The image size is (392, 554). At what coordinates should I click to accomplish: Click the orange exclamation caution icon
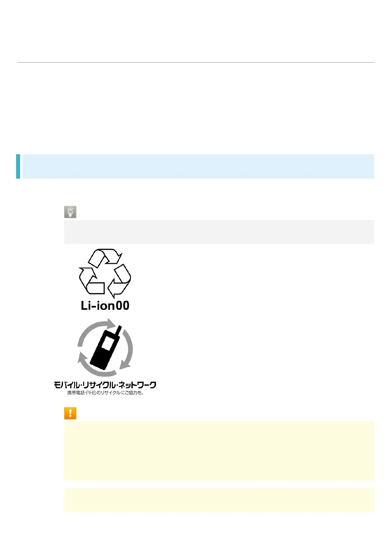[x=70, y=413]
